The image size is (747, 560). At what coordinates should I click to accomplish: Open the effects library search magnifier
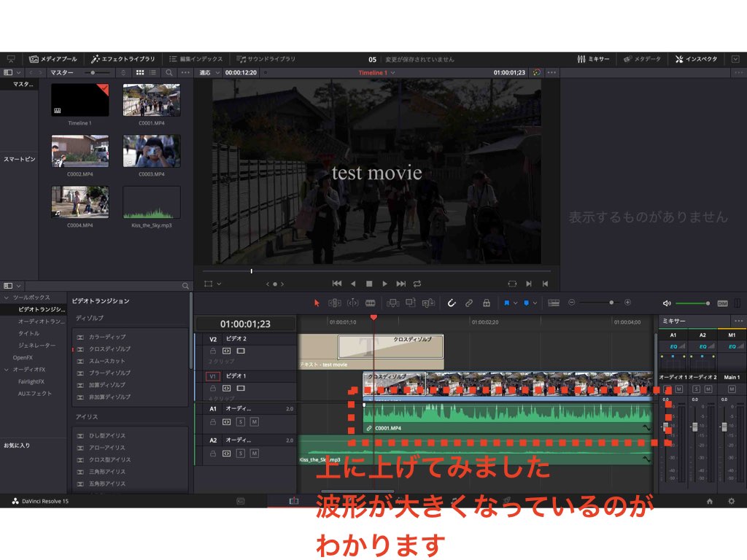185,286
